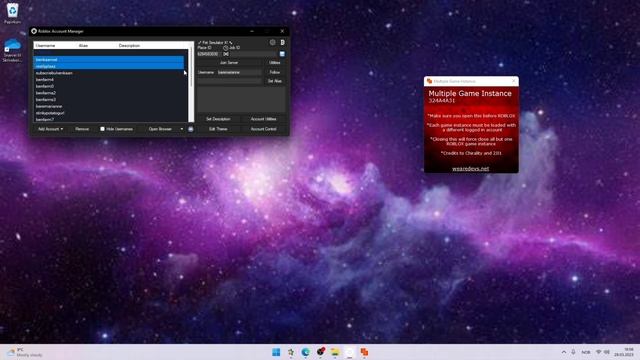The image size is (640, 360).
Task: Open File Explorer from the taskbar
Action: pyautogui.click(x=335, y=352)
